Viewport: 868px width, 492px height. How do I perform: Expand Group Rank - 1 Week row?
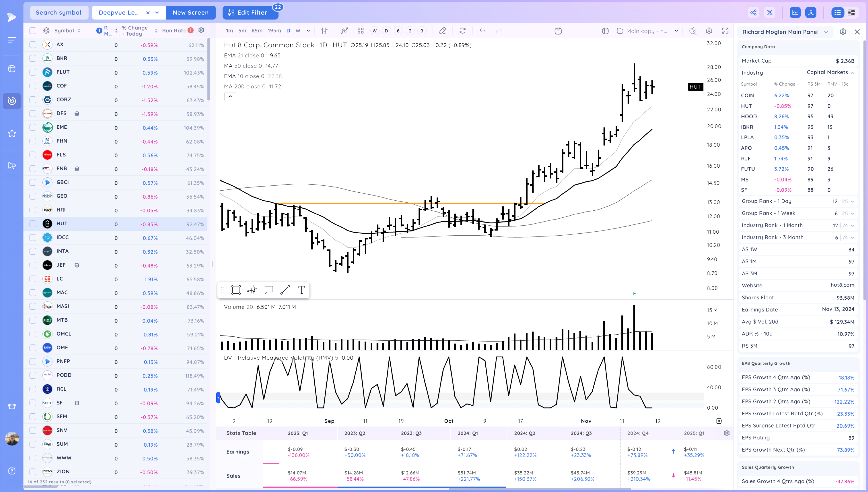pos(852,214)
